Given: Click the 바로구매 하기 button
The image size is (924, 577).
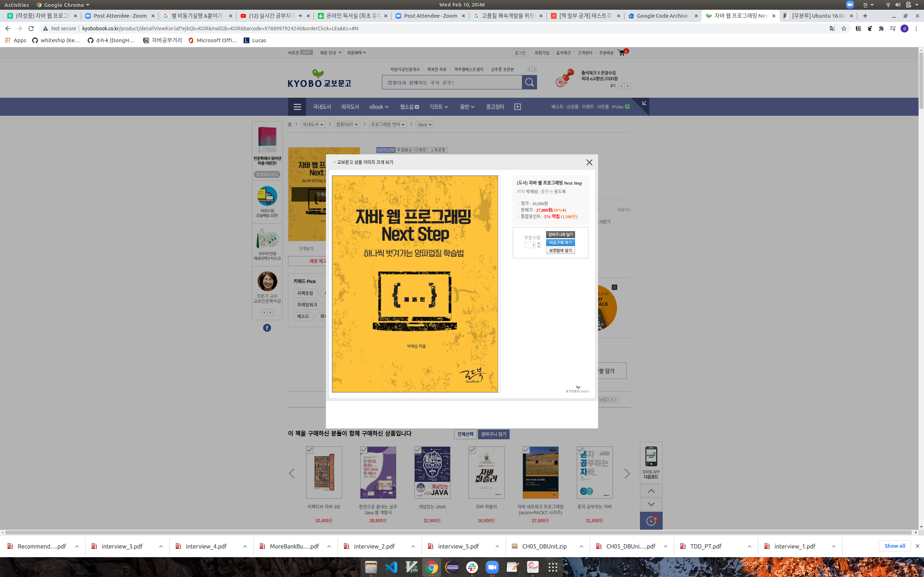Looking at the screenshot, I should [560, 242].
